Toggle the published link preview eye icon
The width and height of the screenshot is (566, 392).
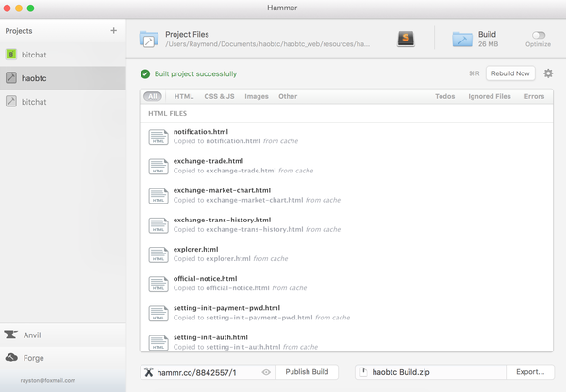point(266,372)
